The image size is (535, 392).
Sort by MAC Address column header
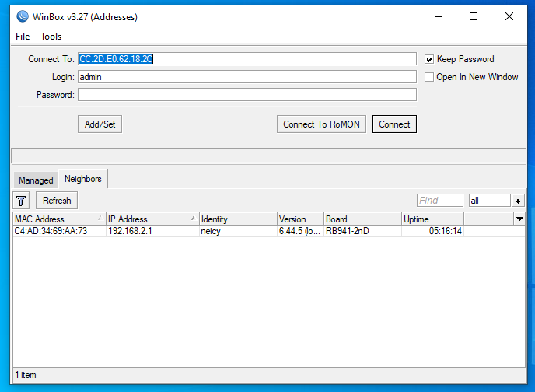click(59, 219)
